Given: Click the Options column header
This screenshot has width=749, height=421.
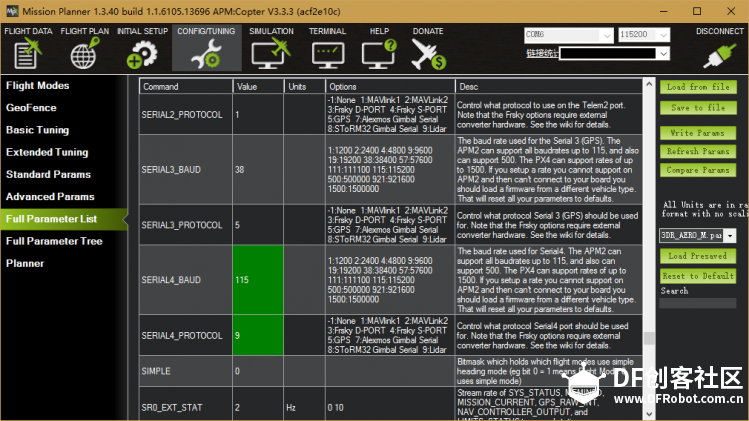Looking at the screenshot, I should click(x=390, y=86).
